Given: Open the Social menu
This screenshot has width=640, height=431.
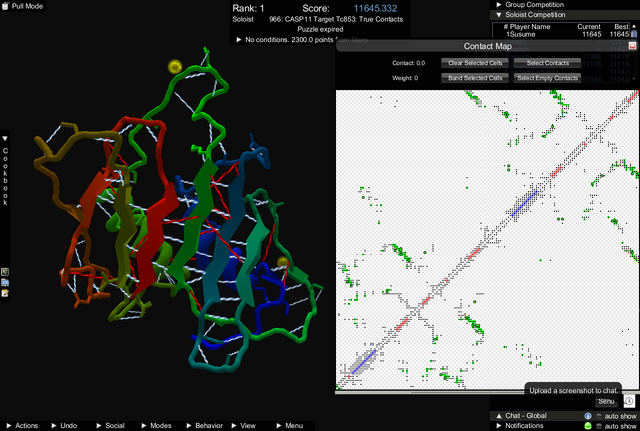Looking at the screenshot, I should tap(110, 426).
